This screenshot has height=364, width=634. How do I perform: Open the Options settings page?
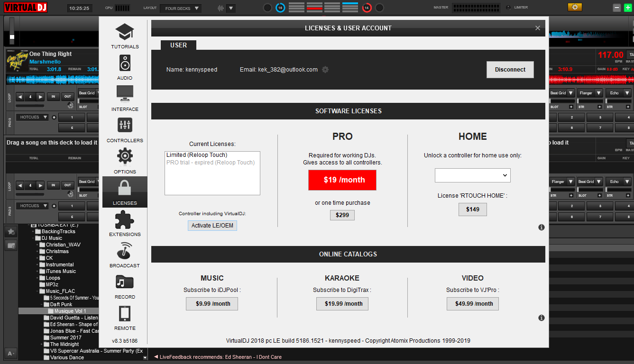click(125, 161)
